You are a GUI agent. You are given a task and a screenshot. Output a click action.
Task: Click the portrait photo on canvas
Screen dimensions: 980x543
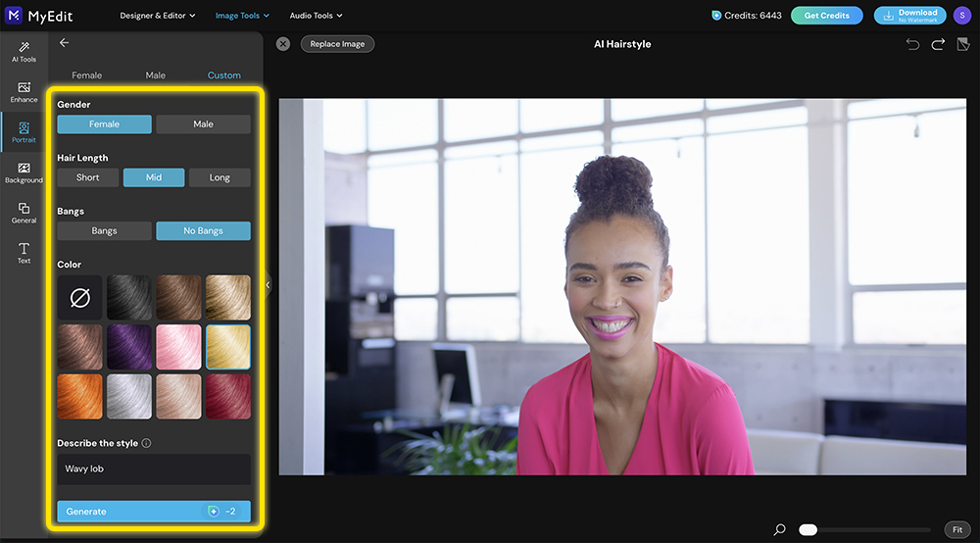[x=622, y=287]
